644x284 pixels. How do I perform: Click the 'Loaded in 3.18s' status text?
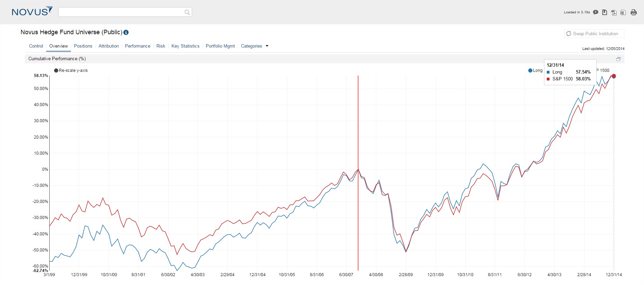tap(577, 12)
